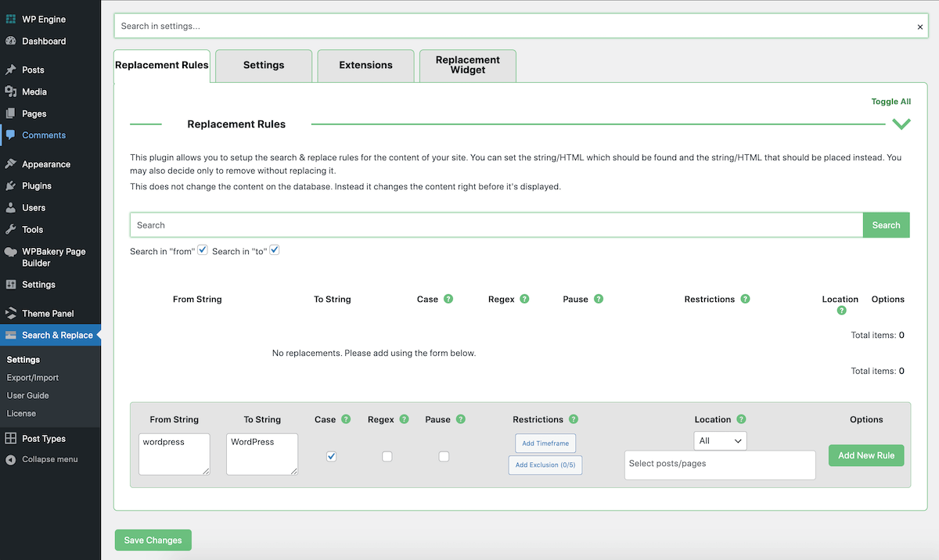Enable the Regex checkbox for new rule

[x=387, y=457]
